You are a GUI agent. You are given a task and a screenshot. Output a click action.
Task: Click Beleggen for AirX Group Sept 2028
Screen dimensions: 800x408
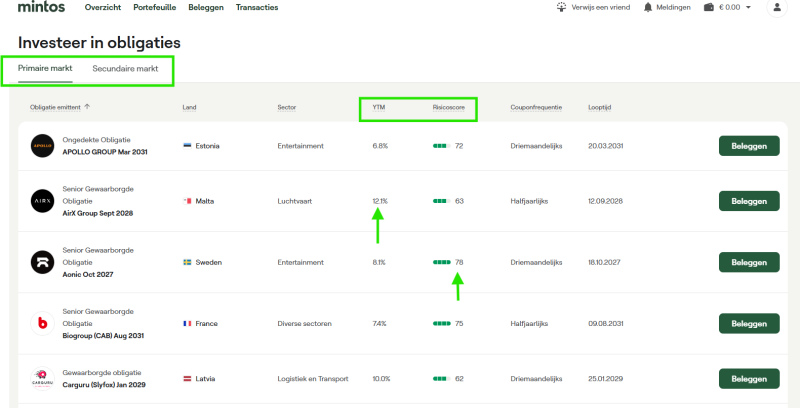pos(749,201)
